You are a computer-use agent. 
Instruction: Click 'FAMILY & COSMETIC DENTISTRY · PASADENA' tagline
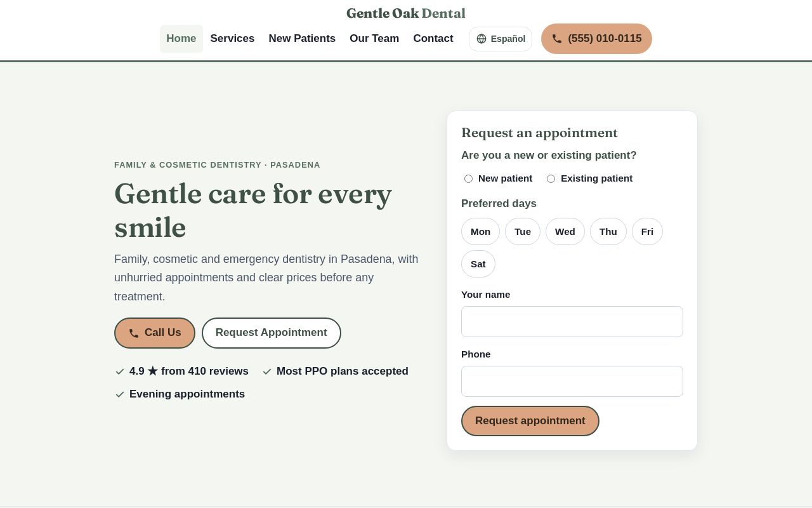[217, 165]
